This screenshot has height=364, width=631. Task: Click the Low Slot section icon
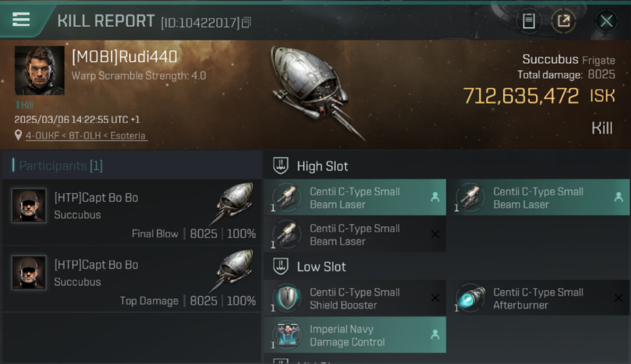[280, 266]
